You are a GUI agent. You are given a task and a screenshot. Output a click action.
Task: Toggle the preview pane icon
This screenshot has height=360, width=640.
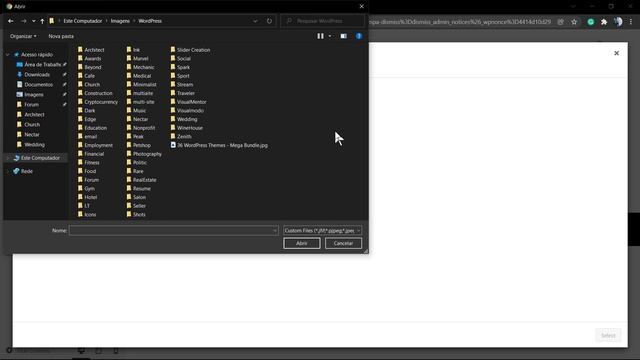tap(344, 36)
